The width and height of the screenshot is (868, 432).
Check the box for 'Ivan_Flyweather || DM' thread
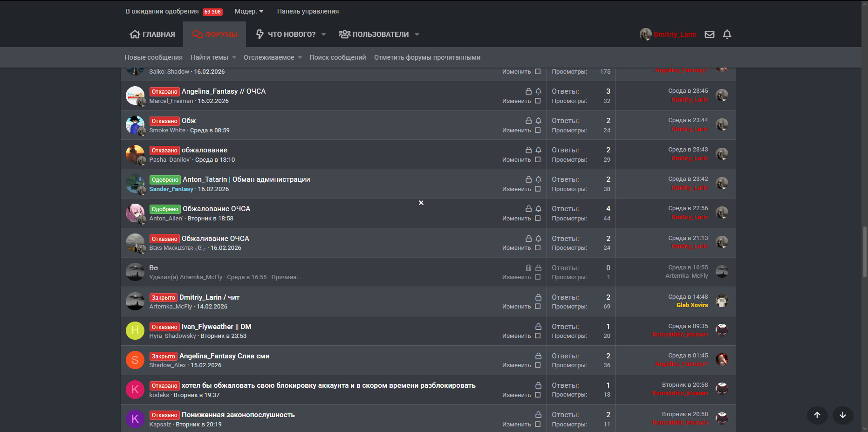point(538,336)
